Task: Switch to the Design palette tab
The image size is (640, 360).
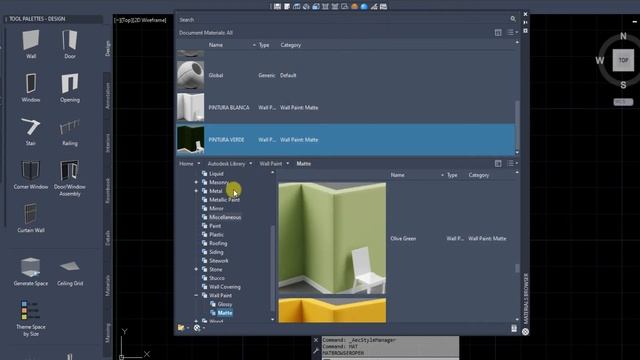Action: [x=108, y=48]
